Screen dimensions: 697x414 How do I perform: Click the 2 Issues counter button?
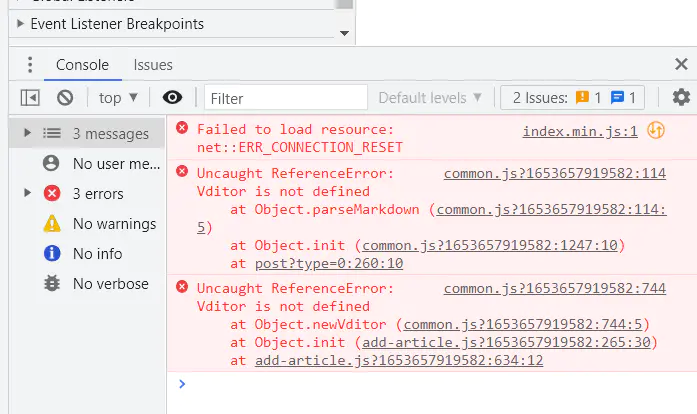click(574, 97)
